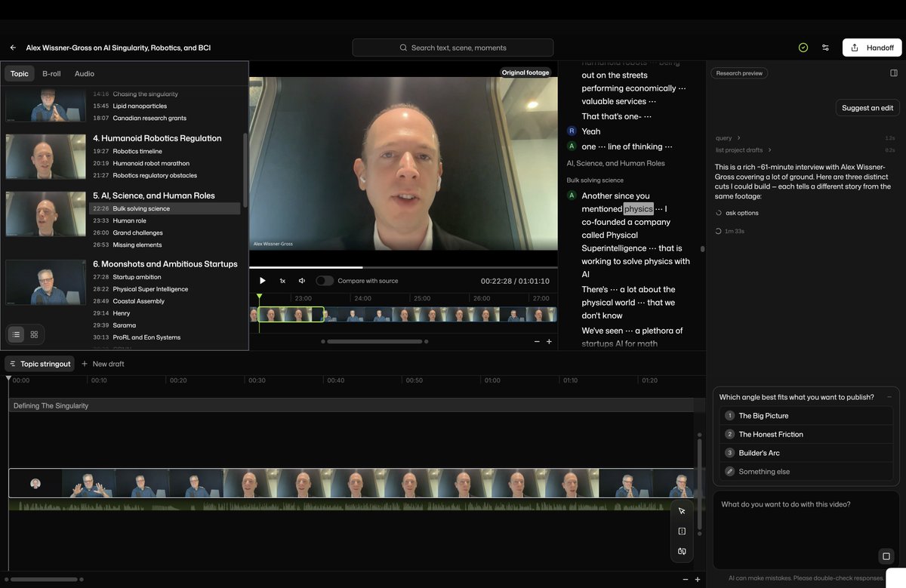Open the Audio tab
The image size is (906, 588).
click(85, 74)
